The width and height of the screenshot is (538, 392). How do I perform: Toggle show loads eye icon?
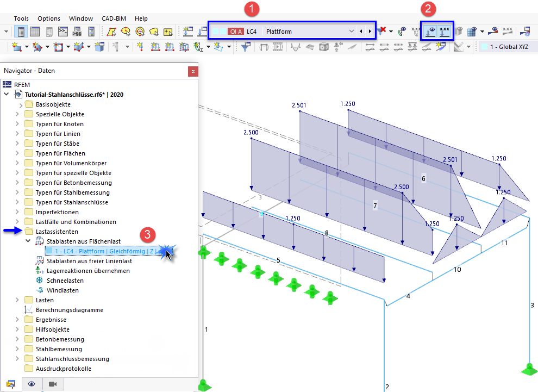point(430,32)
